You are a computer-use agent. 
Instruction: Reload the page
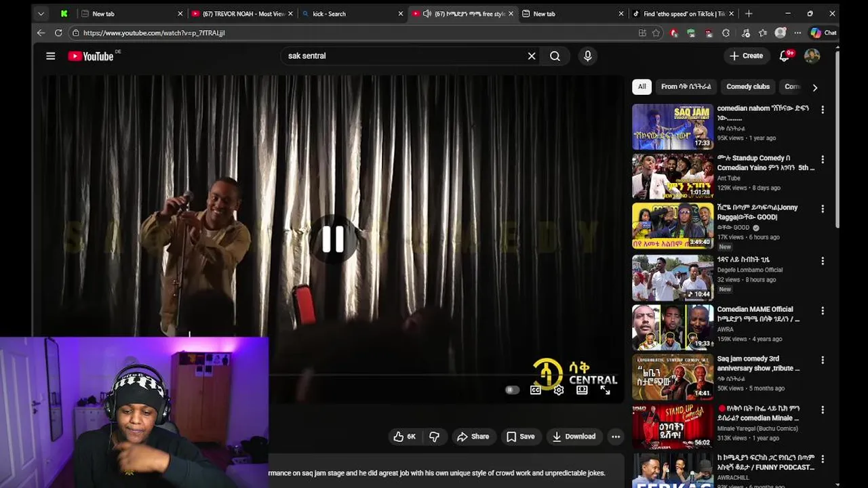click(x=58, y=33)
